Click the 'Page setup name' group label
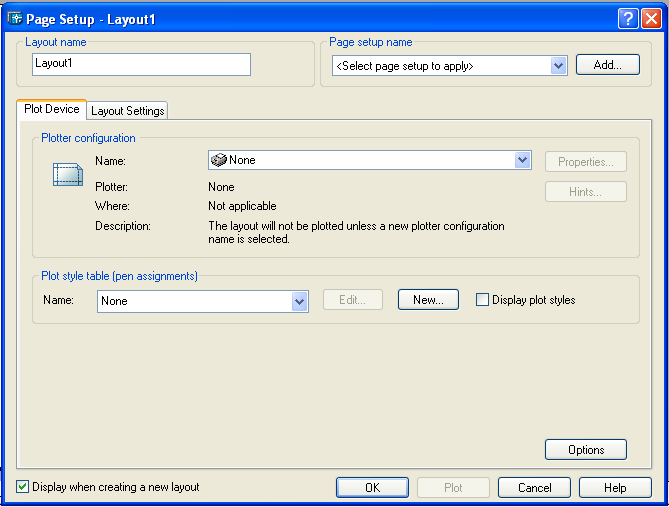The image size is (669, 507). tap(371, 42)
